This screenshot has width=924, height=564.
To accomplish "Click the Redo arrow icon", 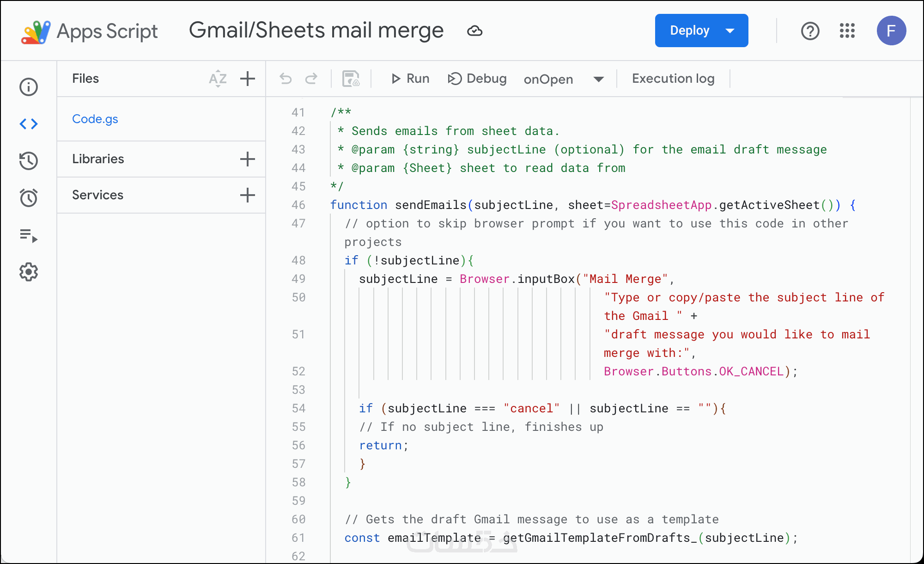I will pos(311,79).
